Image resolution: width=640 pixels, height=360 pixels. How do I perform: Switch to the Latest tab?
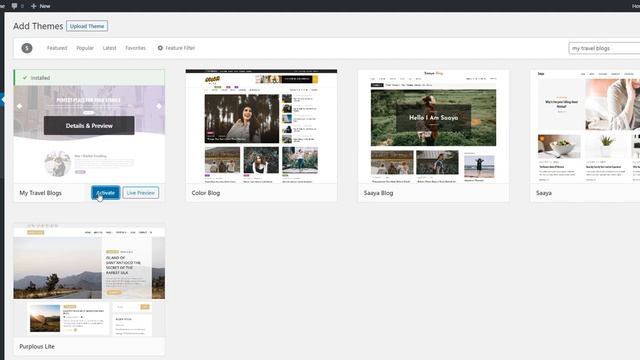[x=109, y=48]
